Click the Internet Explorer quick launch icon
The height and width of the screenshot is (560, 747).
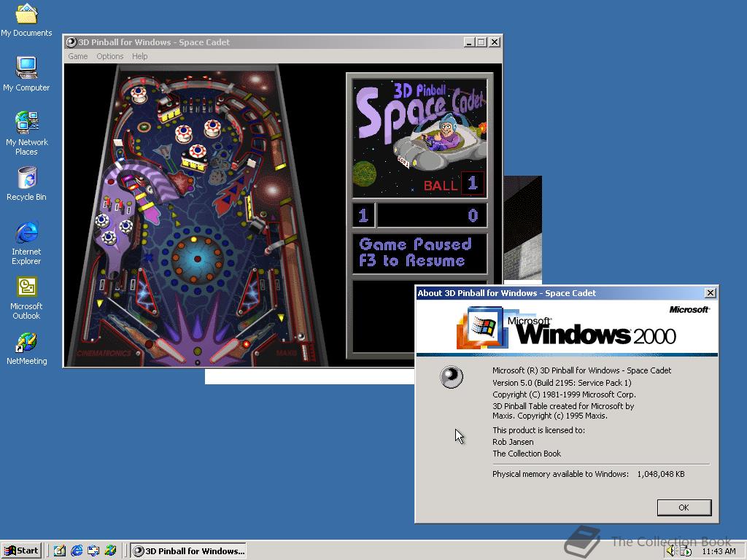76,551
